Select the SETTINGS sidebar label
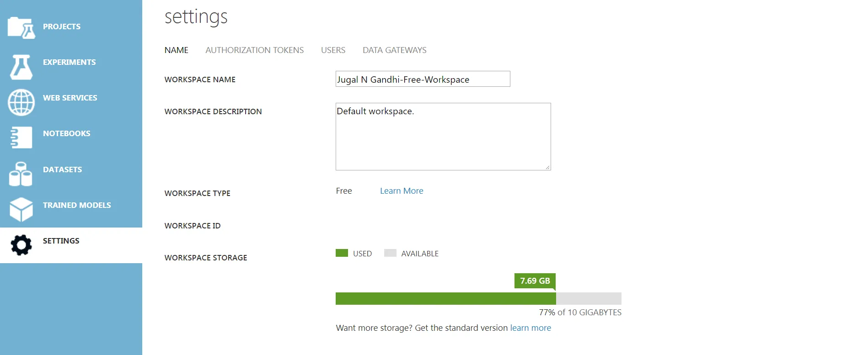The height and width of the screenshot is (355, 868). click(x=61, y=241)
